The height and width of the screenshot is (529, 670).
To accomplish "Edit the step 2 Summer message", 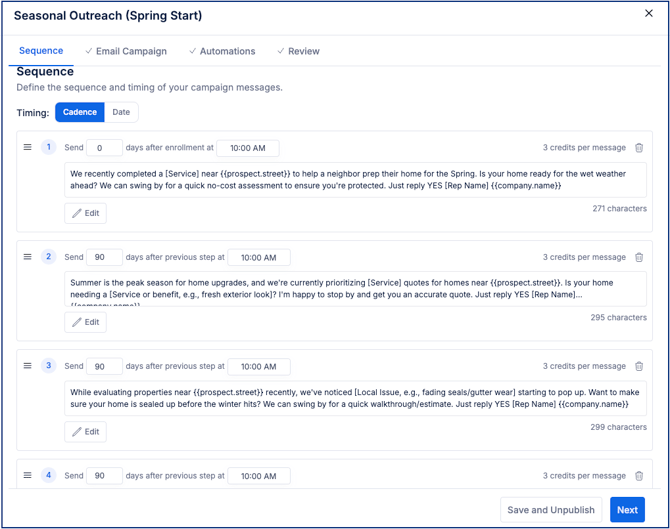I will pos(85,322).
